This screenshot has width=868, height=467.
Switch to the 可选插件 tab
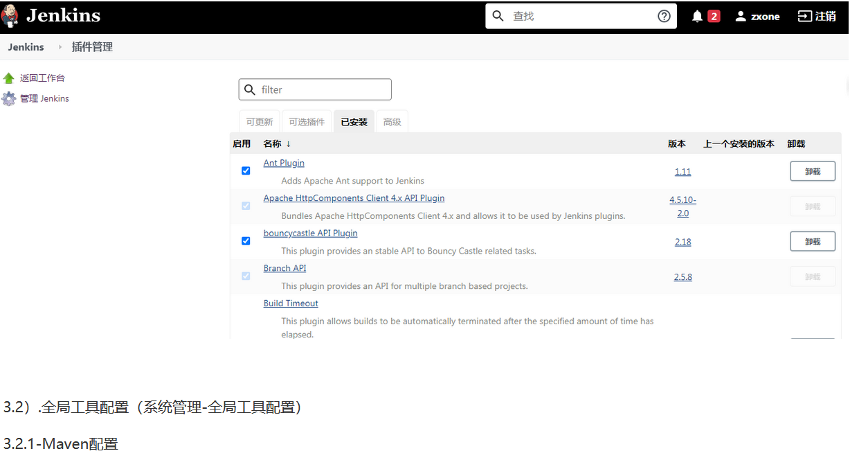pos(307,122)
